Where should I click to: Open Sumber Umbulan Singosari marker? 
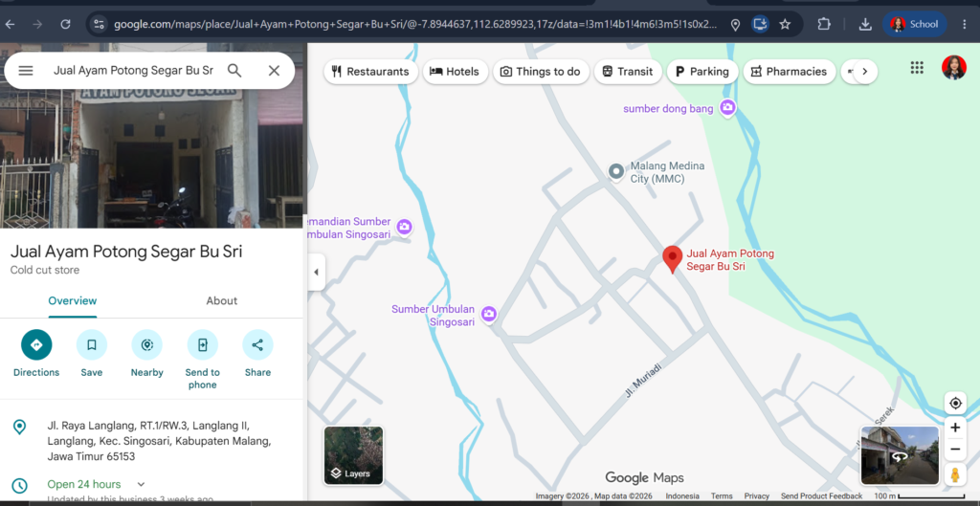pos(489,314)
